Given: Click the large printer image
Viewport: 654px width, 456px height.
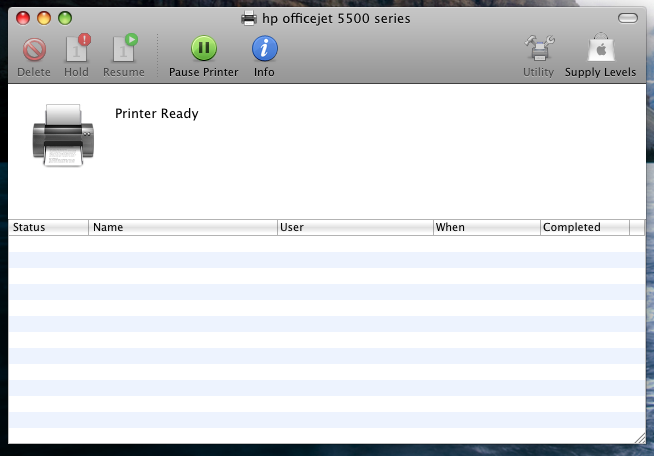Looking at the screenshot, I should 63,135.
